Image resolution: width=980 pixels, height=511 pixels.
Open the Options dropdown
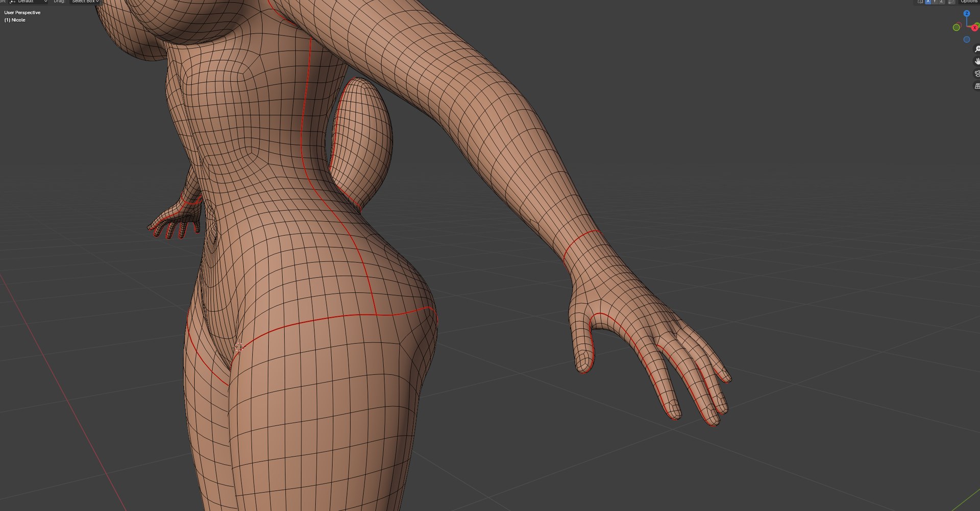969,2
